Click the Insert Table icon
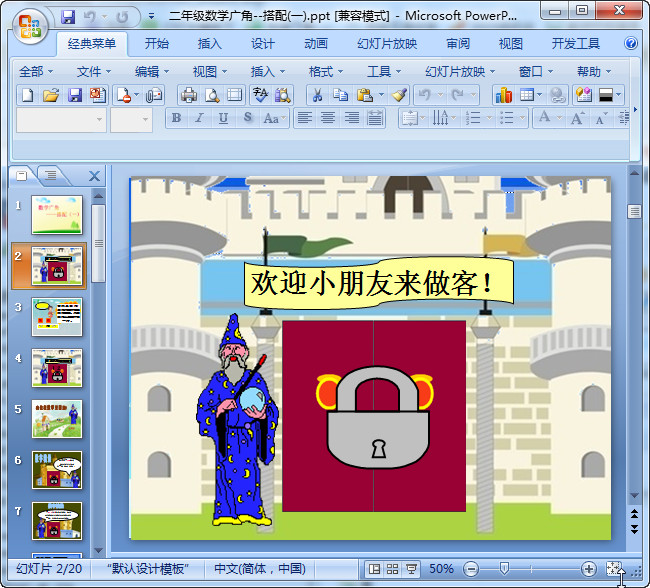 point(526,95)
